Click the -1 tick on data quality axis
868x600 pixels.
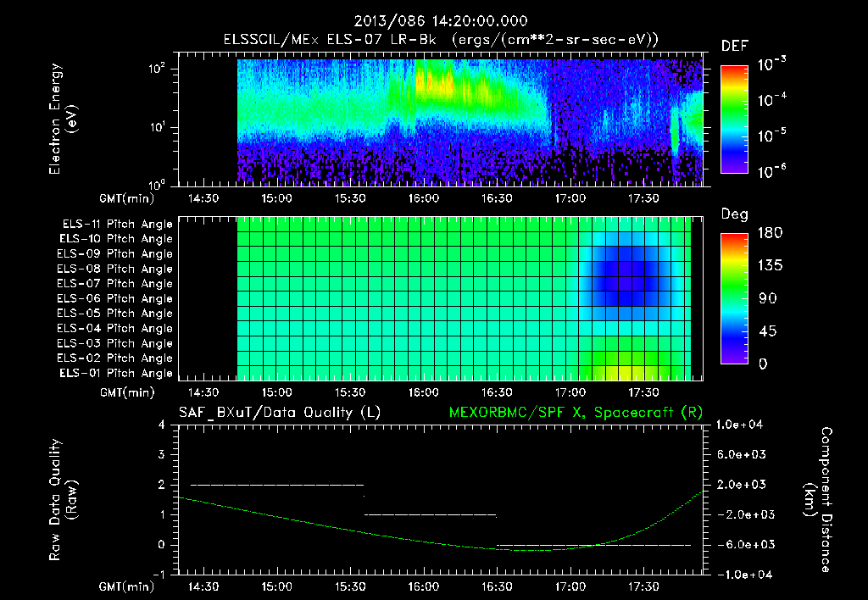tap(159, 575)
